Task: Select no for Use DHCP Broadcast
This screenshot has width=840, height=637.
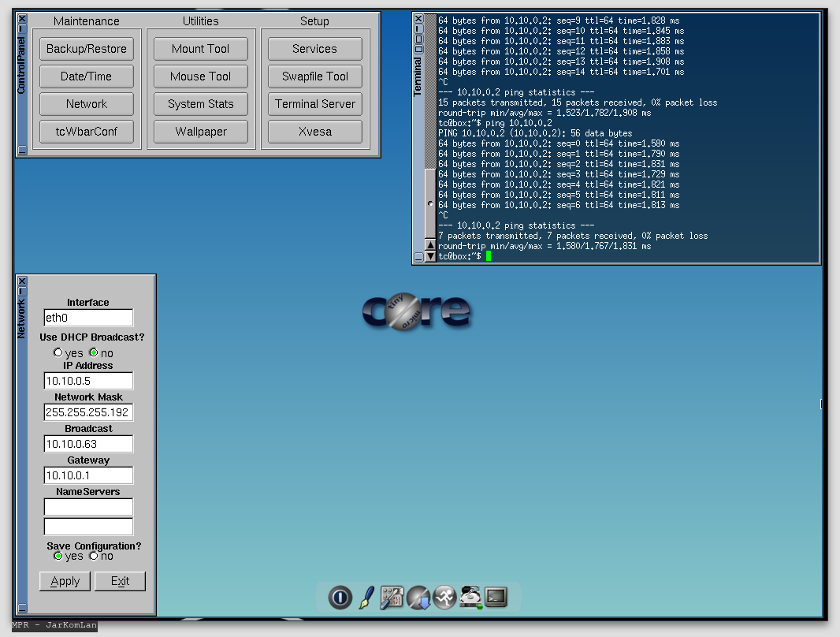Action: pos(94,352)
